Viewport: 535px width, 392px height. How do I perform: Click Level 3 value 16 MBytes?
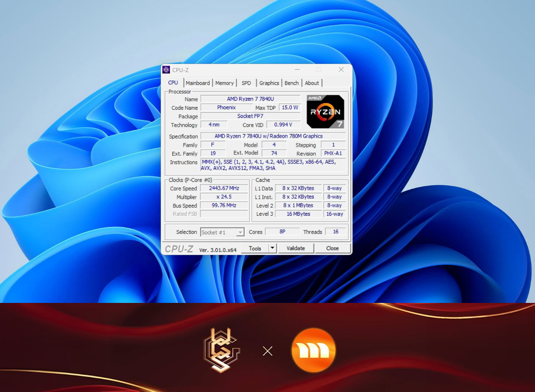(x=298, y=214)
